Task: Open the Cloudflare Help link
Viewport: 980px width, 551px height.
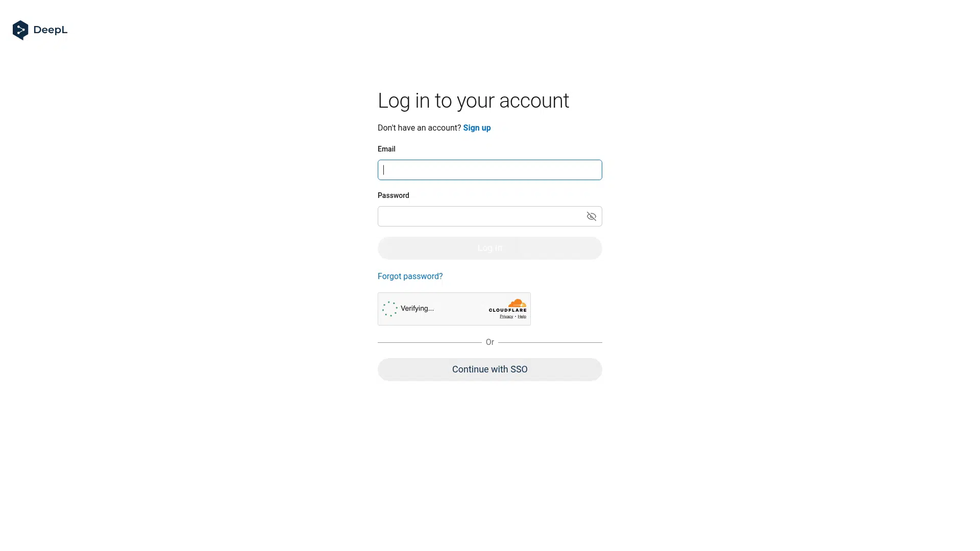Action: tap(522, 316)
